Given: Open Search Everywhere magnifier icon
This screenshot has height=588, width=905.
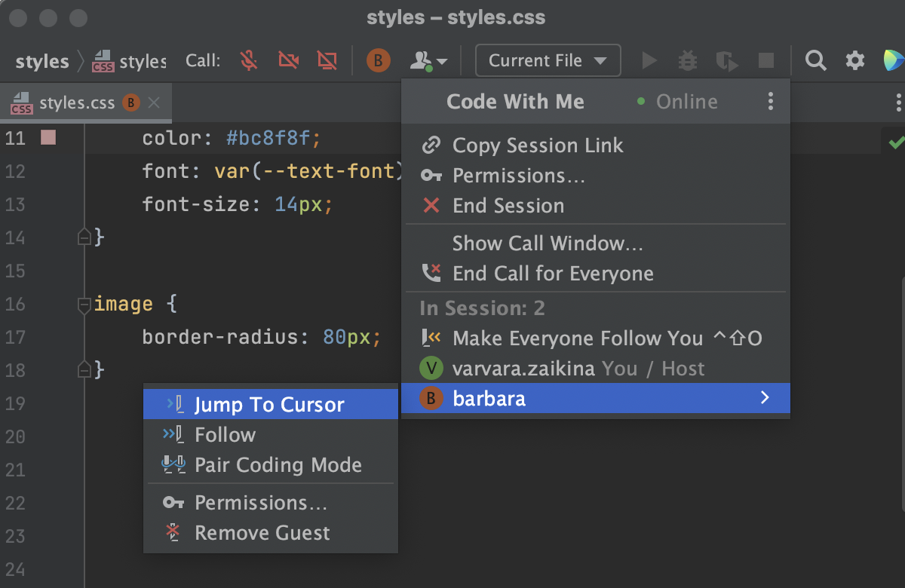Looking at the screenshot, I should click(815, 60).
